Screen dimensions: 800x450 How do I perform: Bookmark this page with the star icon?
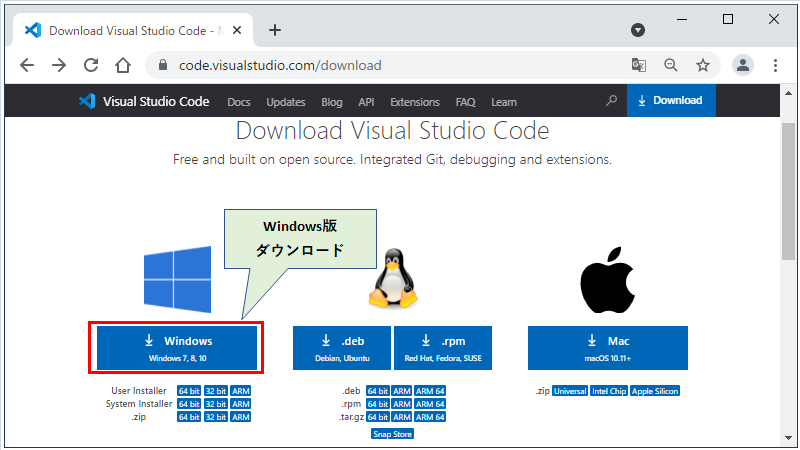coord(703,66)
